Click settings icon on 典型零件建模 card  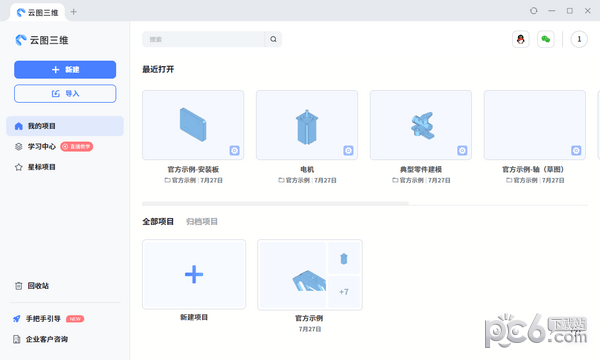[462, 150]
